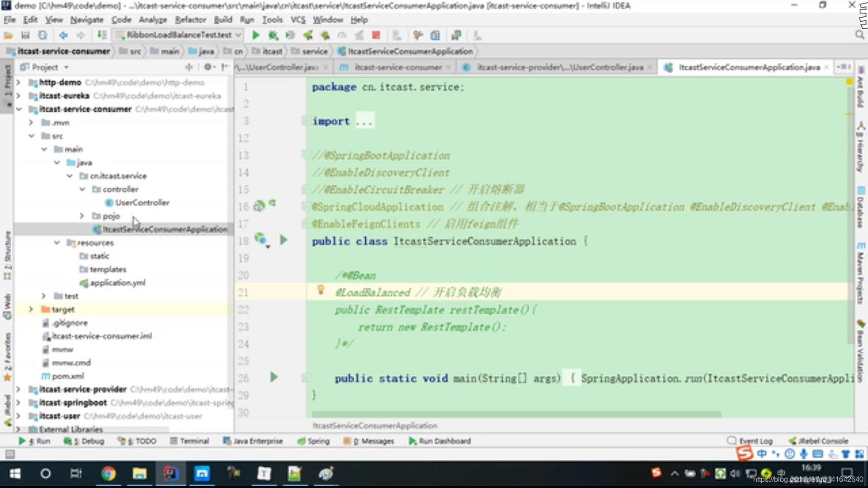Open the Navigate menu
Image resolution: width=868 pixels, height=488 pixels.
[x=86, y=19]
